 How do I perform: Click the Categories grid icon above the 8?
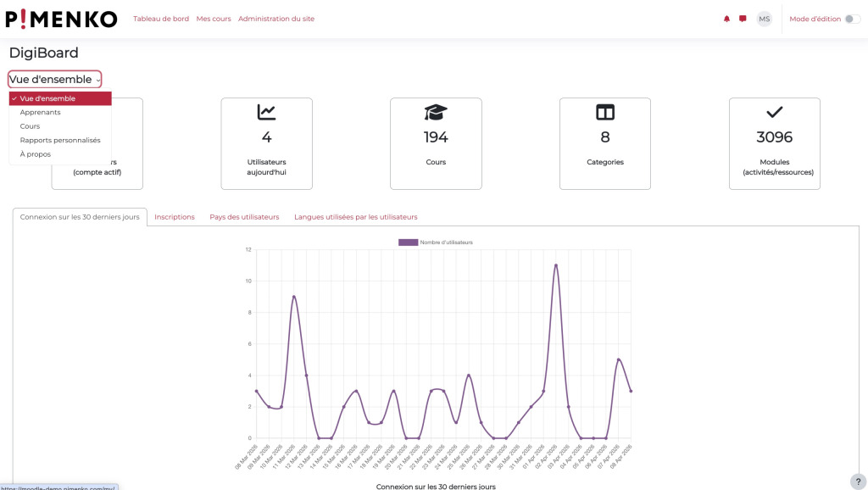click(x=604, y=110)
